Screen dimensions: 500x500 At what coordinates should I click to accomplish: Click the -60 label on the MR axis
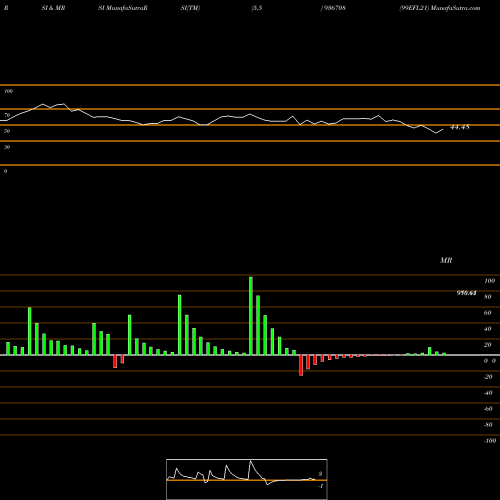click(x=488, y=409)
